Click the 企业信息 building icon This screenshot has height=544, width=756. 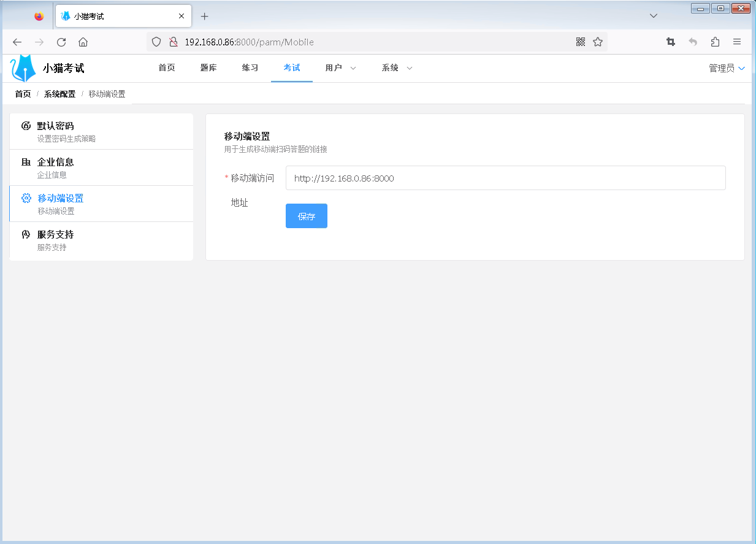click(25, 161)
